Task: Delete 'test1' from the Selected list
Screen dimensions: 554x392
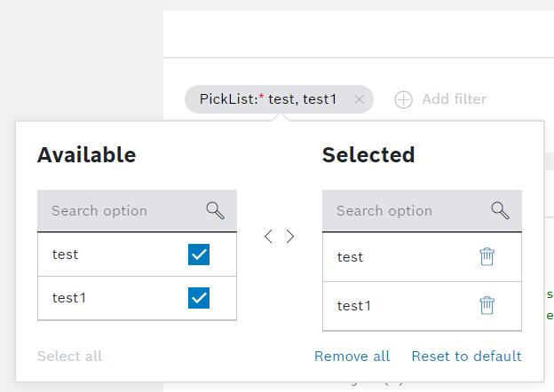Action: 487,305
